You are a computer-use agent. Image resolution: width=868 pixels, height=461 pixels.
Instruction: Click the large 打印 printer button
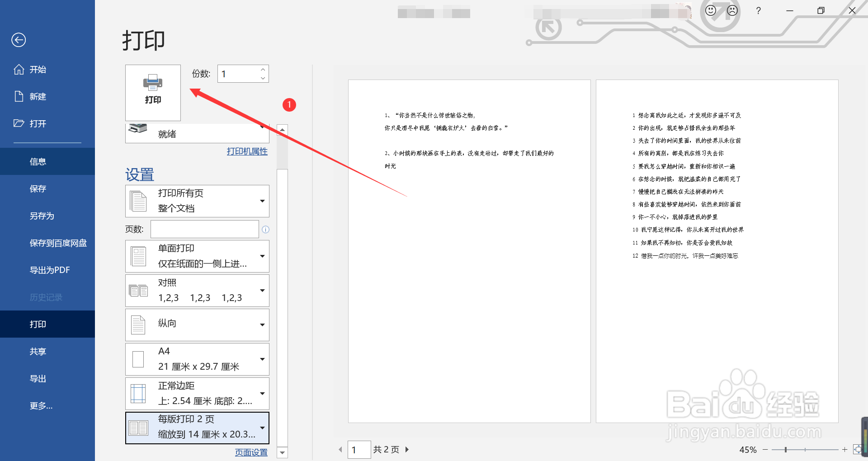[x=153, y=93]
